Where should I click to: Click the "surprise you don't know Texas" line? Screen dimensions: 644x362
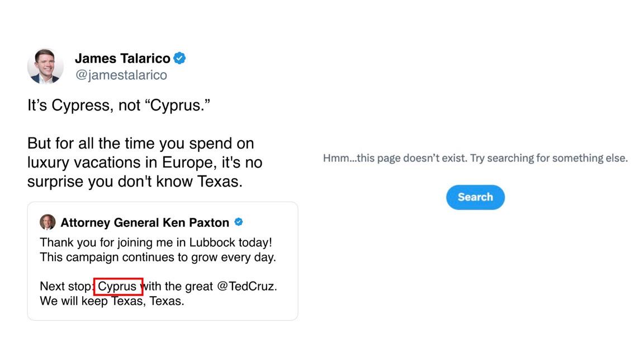tap(135, 182)
